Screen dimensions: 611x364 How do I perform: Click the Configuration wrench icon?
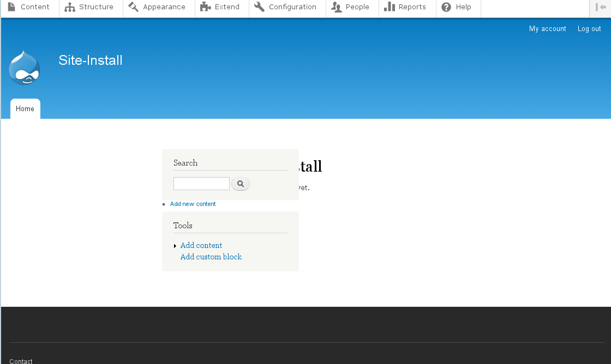click(x=259, y=7)
